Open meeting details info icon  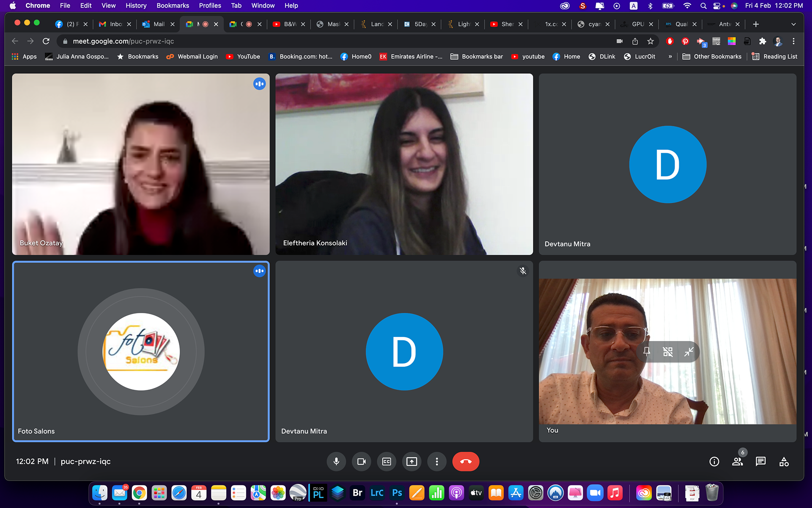[x=714, y=461]
